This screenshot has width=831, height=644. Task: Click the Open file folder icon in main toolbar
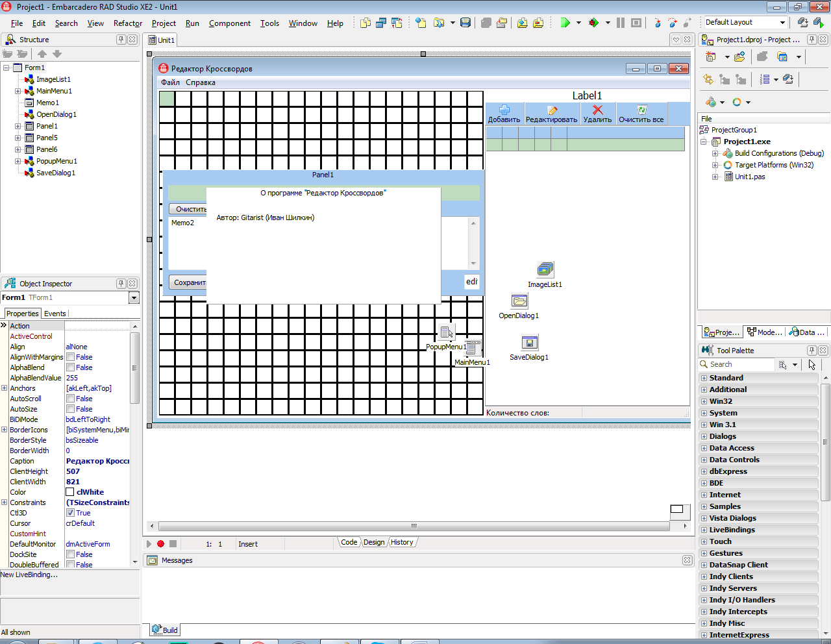[x=439, y=23]
